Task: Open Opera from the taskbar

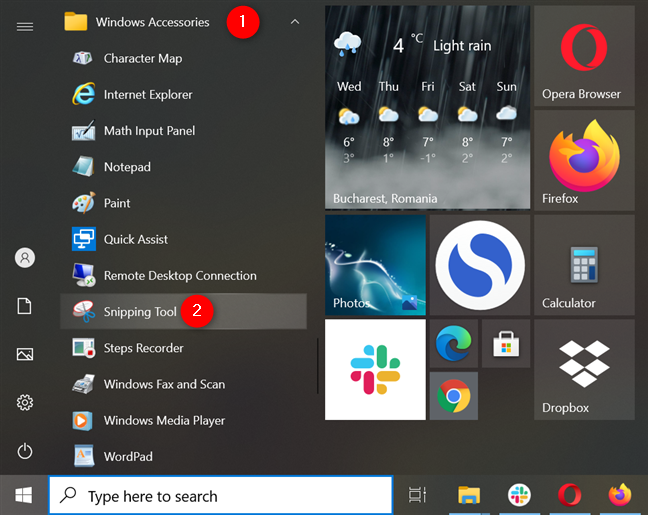Action: (569, 495)
